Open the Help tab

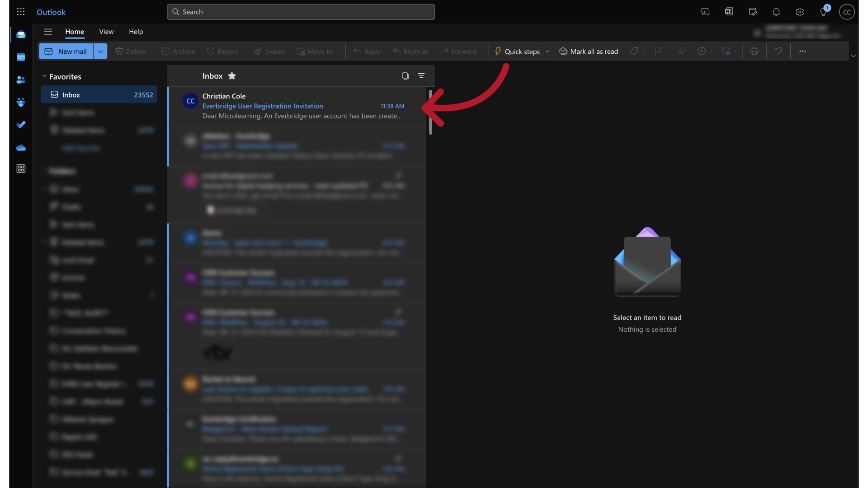pos(136,32)
